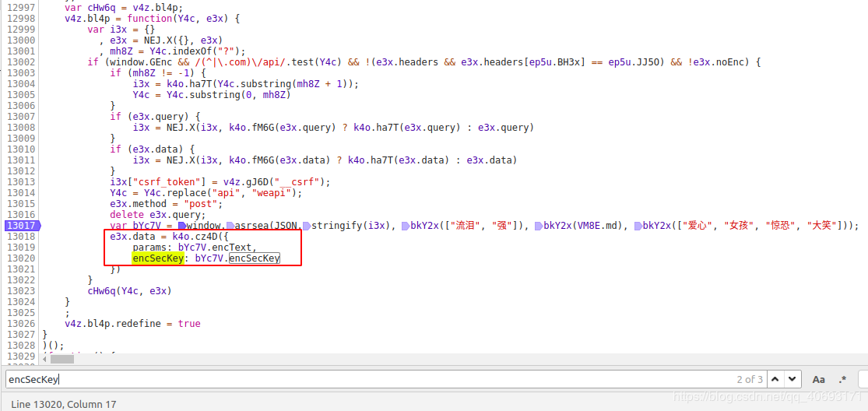Screen dimensions: 868x411
Task: Click 'Line 13020, Column 17' status text
Action: pyautogui.click(x=64, y=404)
